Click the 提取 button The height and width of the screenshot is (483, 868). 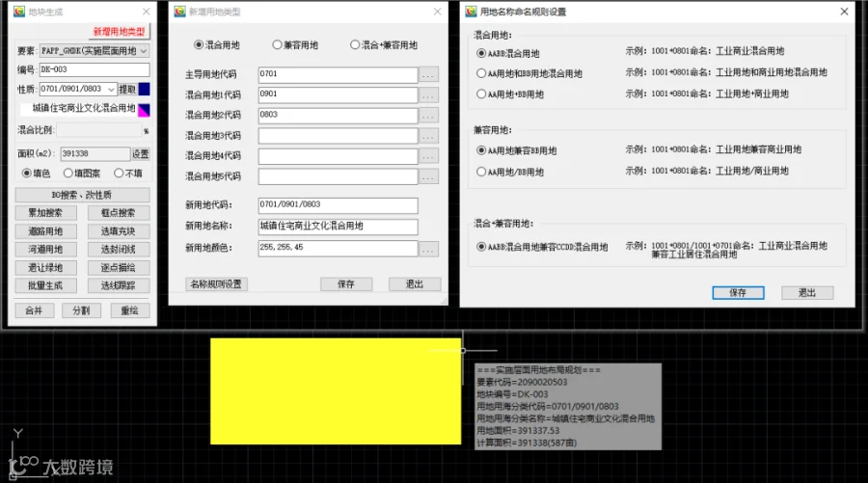coord(127,89)
